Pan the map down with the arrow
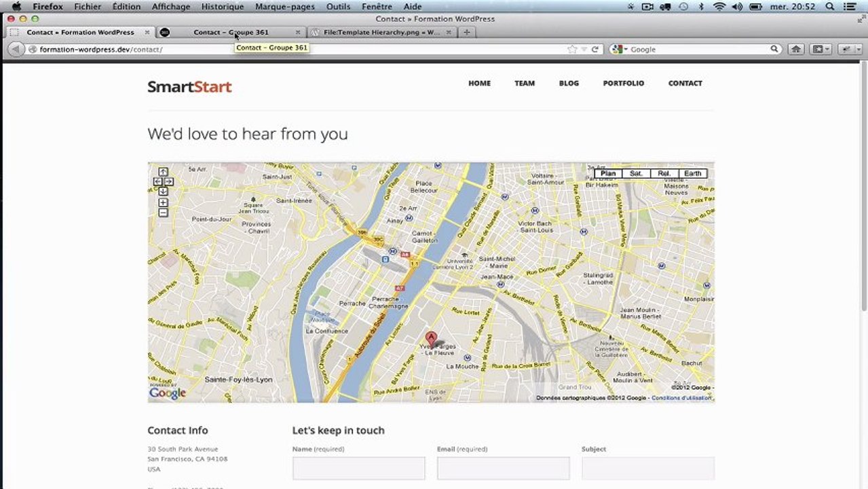 (x=163, y=192)
